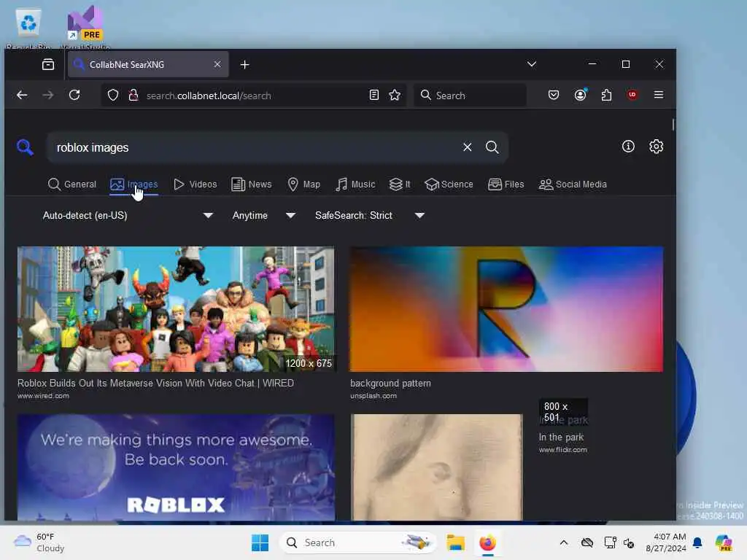Show hidden system tray icons

coord(564,542)
